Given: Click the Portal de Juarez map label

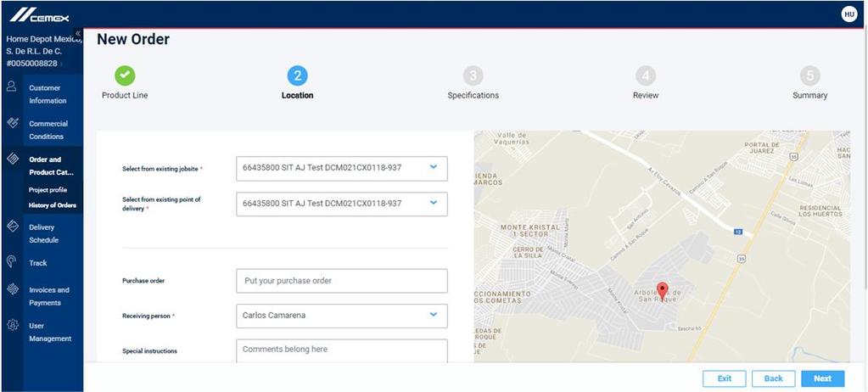Looking at the screenshot, I should pyautogui.click(x=762, y=147).
